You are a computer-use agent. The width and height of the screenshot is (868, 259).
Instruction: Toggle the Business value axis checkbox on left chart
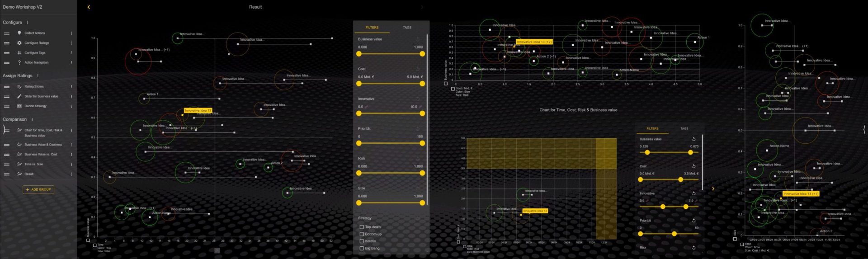pyautogui.click(x=88, y=240)
